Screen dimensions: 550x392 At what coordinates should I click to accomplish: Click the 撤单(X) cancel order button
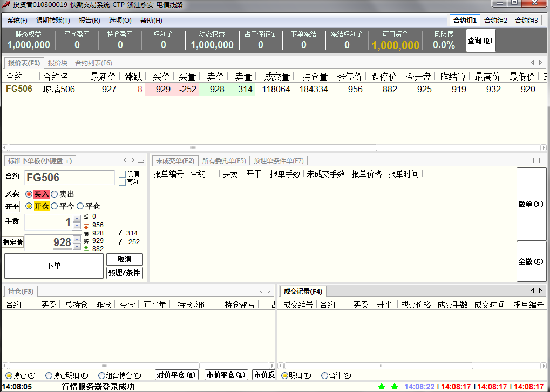[531, 204]
